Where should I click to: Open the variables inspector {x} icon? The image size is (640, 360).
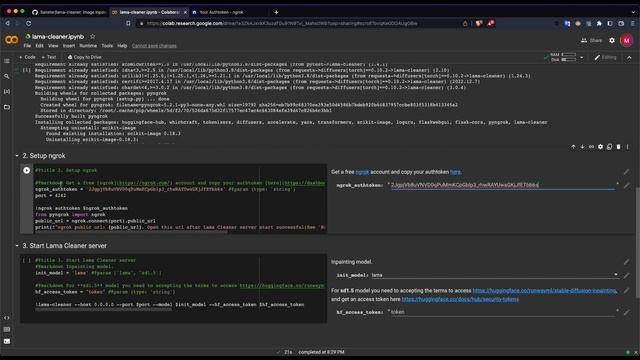[x=7, y=91]
